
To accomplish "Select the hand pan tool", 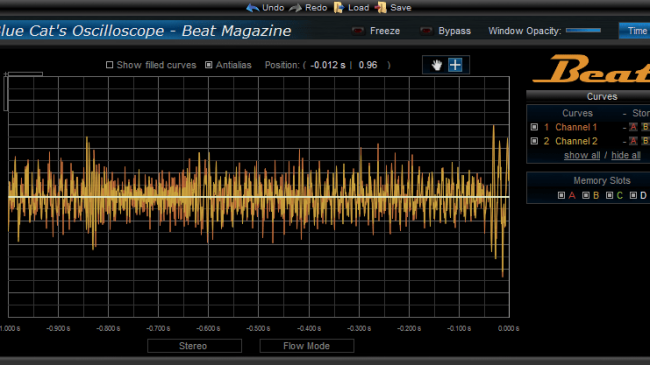I will click(x=436, y=65).
